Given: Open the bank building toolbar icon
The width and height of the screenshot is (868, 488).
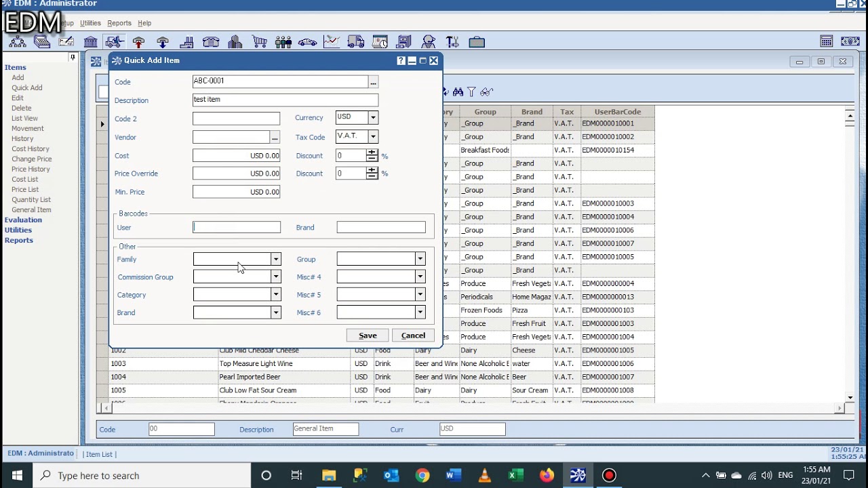Looking at the screenshot, I should (90, 42).
